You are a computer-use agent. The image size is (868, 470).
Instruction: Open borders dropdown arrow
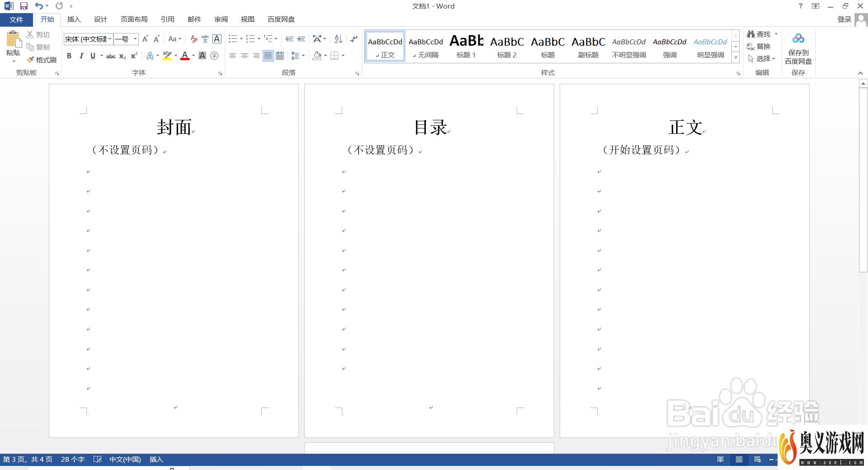click(343, 56)
